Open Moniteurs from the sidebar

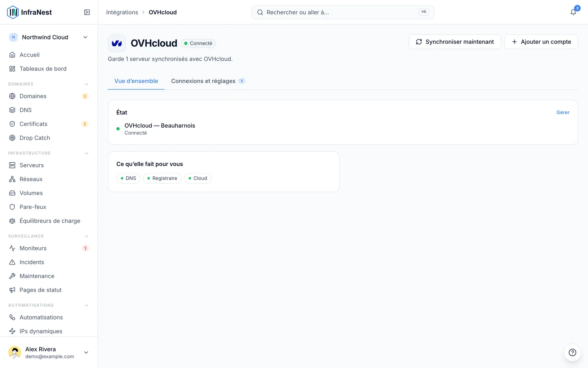(x=49, y=248)
